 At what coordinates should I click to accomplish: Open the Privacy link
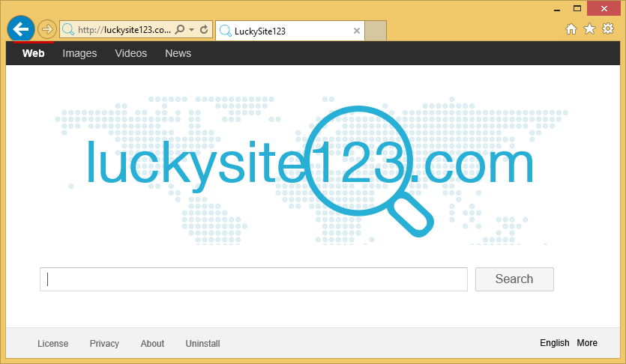coord(104,344)
